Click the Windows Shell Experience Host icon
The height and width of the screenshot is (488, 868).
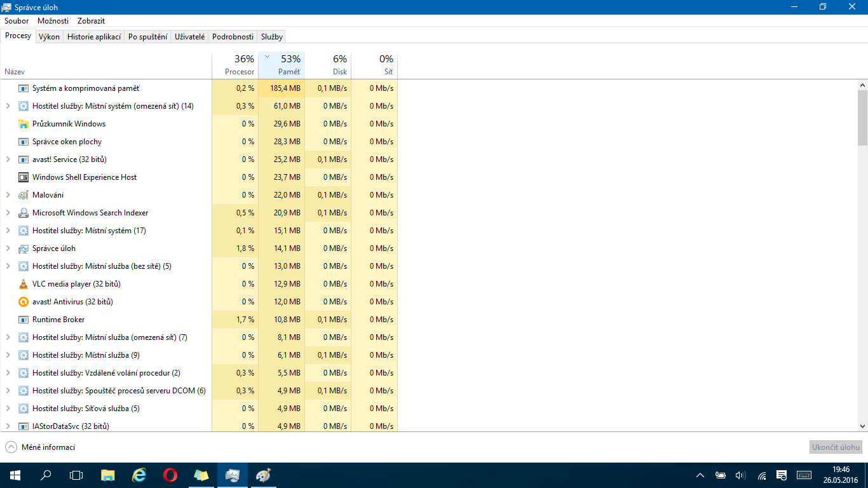pyautogui.click(x=24, y=177)
